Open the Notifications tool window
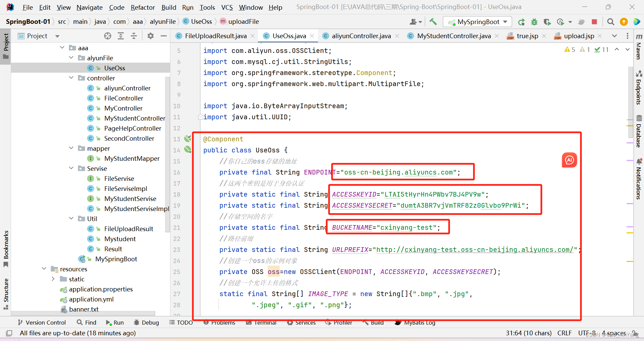The height and width of the screenshot is (341, 644). click(x=639, y=179)
